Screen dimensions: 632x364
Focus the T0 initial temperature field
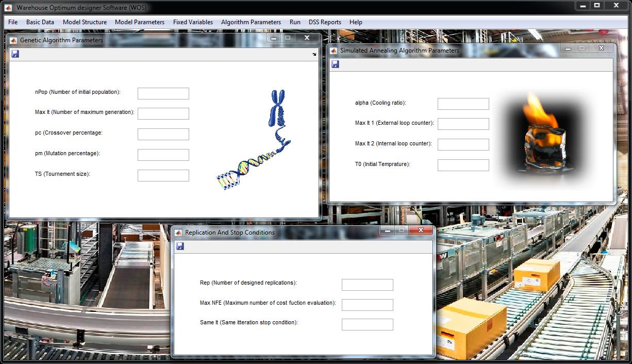pos(463,165)
